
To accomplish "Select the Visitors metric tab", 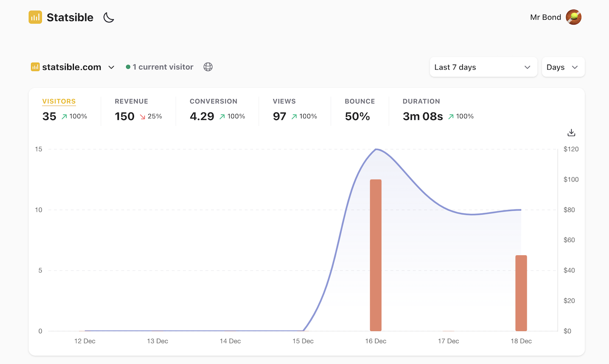I will coord(59,102).
